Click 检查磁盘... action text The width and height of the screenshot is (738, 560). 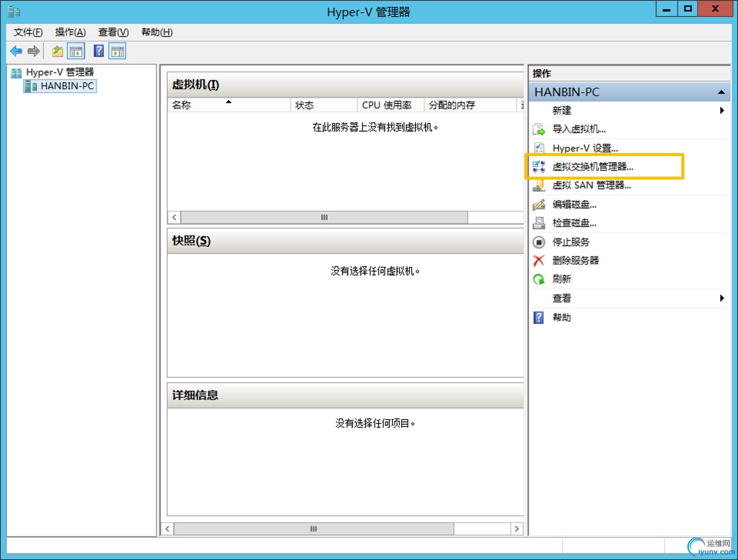[x=574, y=223]
